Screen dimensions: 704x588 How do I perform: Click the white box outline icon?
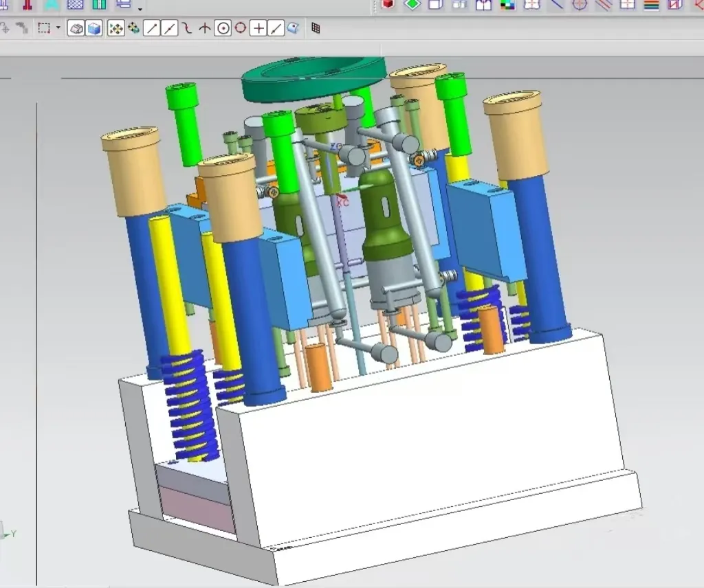click(435, 5)
